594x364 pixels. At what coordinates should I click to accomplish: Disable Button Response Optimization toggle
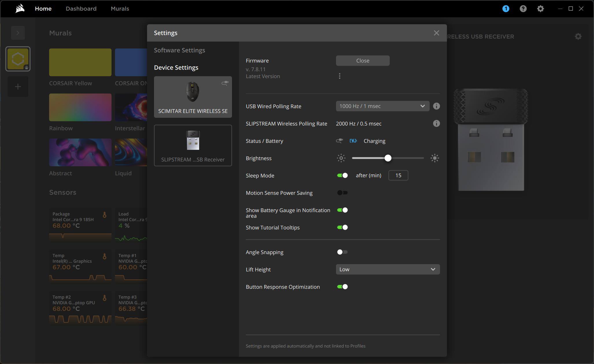click(342, 287)
